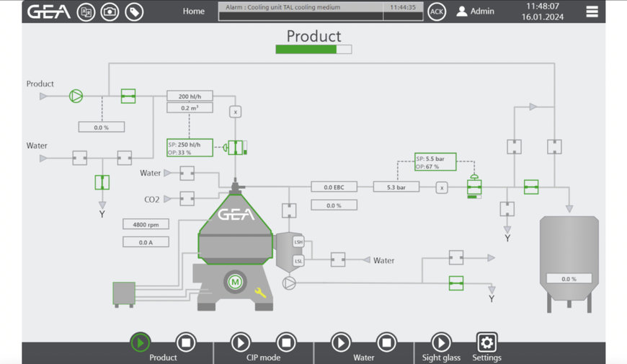Open the SP 250 hl/h flow controller

click(190, 148)
